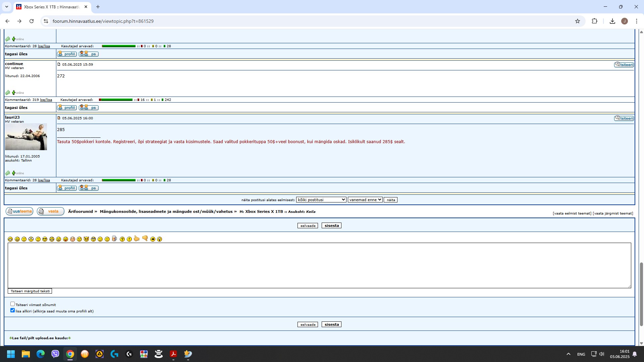Click lauri23's avatar image
The height and width of the screenshot is (362, 644).
(x=26, y=137)
